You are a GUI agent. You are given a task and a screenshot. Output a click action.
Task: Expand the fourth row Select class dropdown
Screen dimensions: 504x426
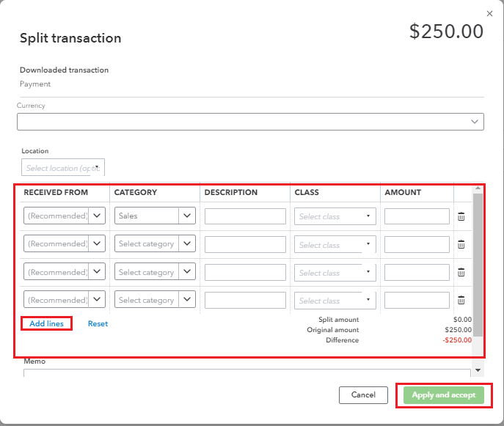335,300
